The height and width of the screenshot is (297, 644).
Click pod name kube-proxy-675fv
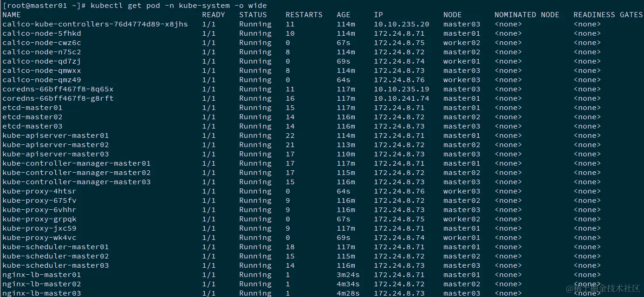click(x=39, y=200)
